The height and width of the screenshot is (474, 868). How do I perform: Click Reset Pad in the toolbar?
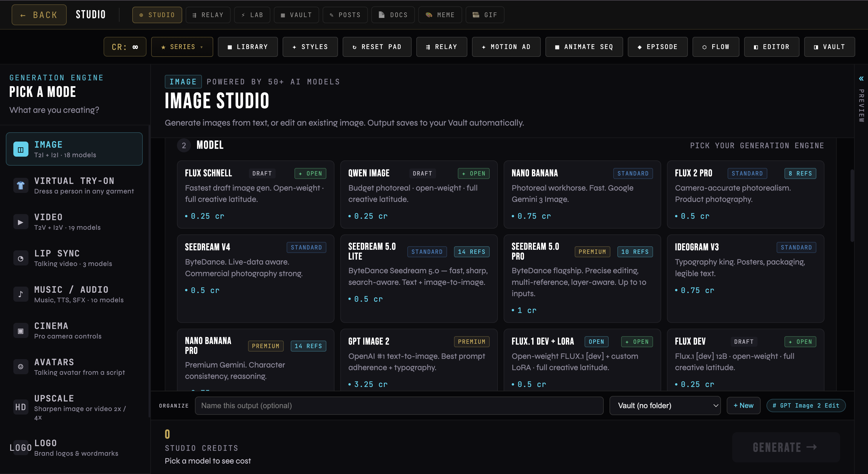(x=377, y=47)
